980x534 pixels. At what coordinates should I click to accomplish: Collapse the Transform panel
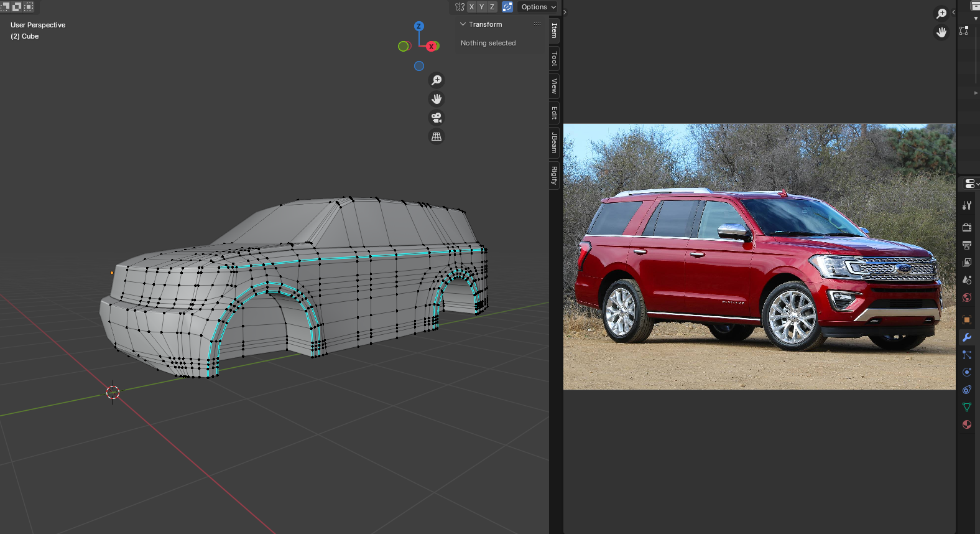pos(463,24)
